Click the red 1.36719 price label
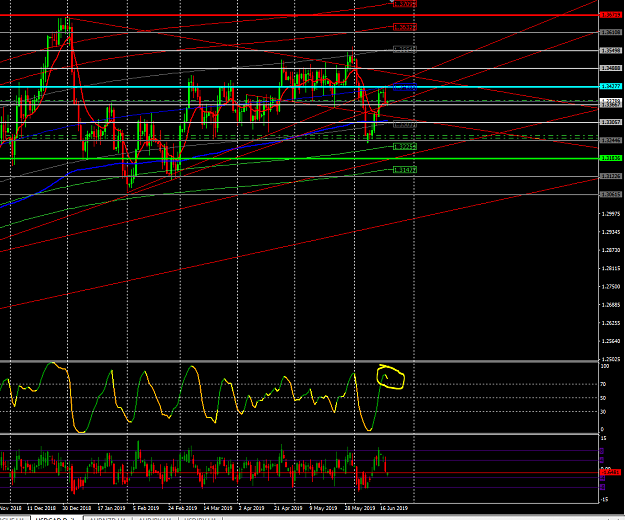 click(611, 15)
